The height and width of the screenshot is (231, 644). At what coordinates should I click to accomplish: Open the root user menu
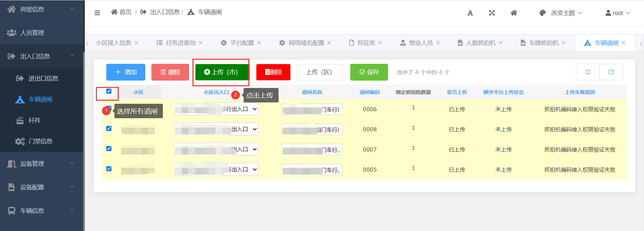coord(618,13)
